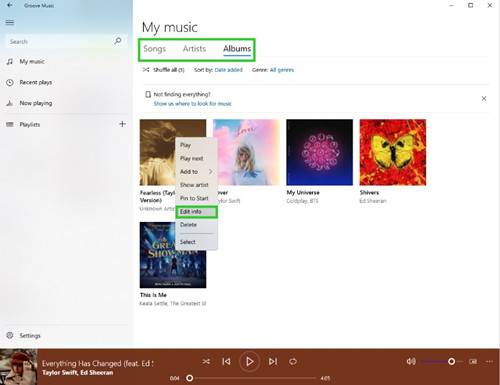This screenshot has width=500, height=385.
Task: Expand the Add to submenu arrow
Action: tap(210, 171)
